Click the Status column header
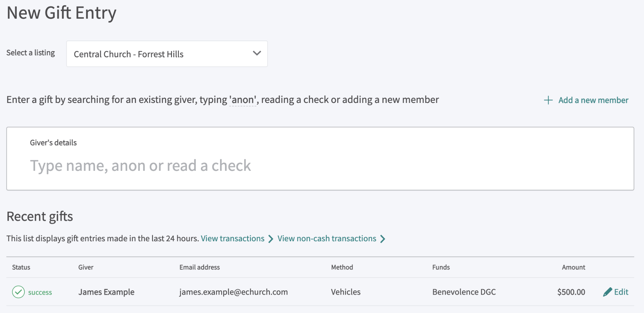Screen dimensions: 644x313 pyautogui.click(x=21, y=267)
